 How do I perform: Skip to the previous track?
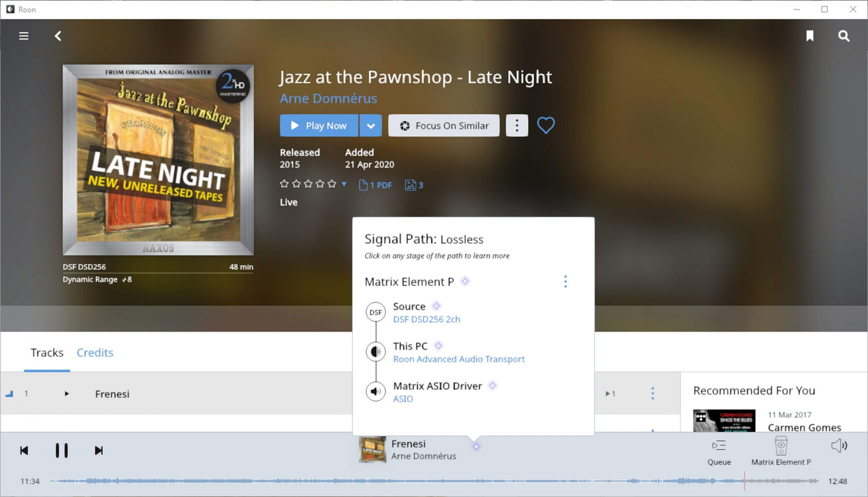point(24,451)
